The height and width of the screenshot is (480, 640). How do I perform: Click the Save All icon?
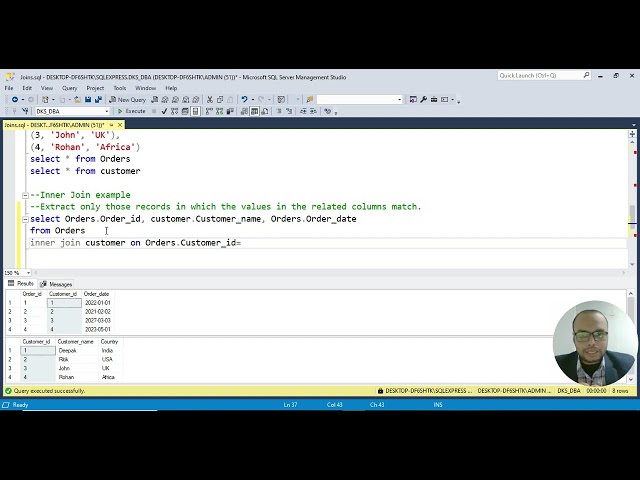pos(98,100)
